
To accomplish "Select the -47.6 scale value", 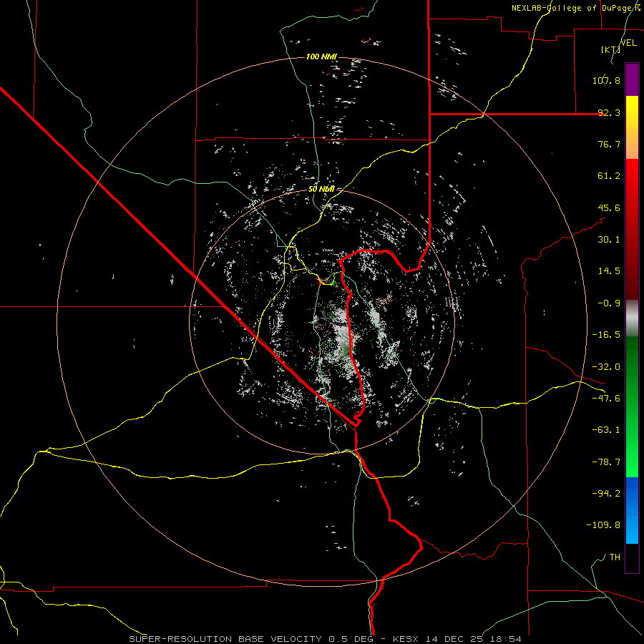I will pyautogui.click(x=606, y=399).
